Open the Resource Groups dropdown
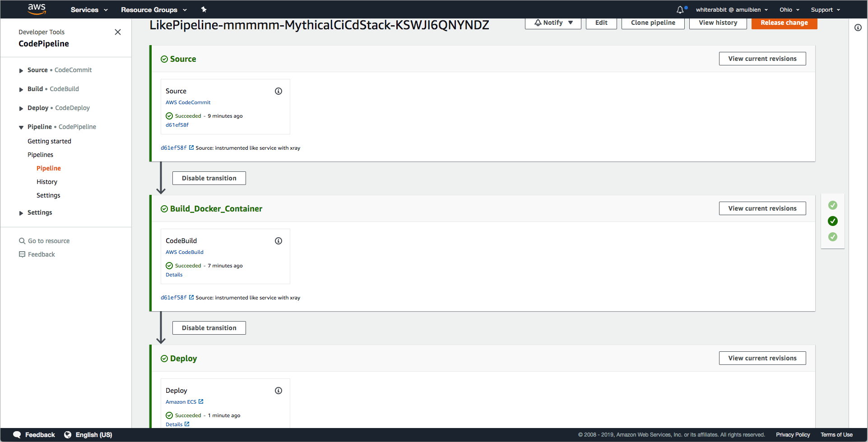Screen dimensions: 868x442 153,9
